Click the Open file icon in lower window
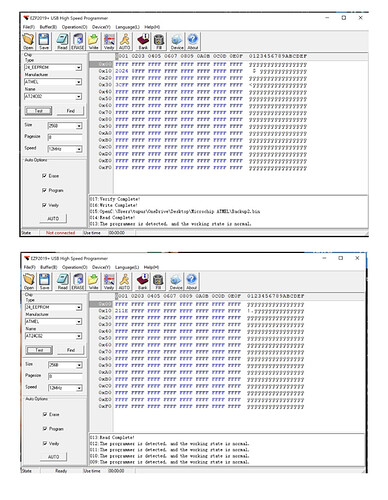The width and height of the screenshot is (388, 500). coord(29,281)
